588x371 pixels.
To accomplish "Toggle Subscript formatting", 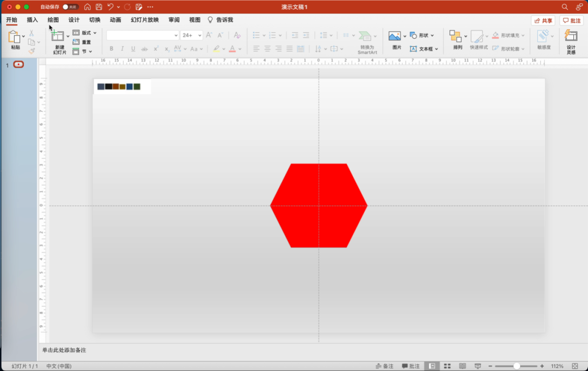I will click(167, 49).
